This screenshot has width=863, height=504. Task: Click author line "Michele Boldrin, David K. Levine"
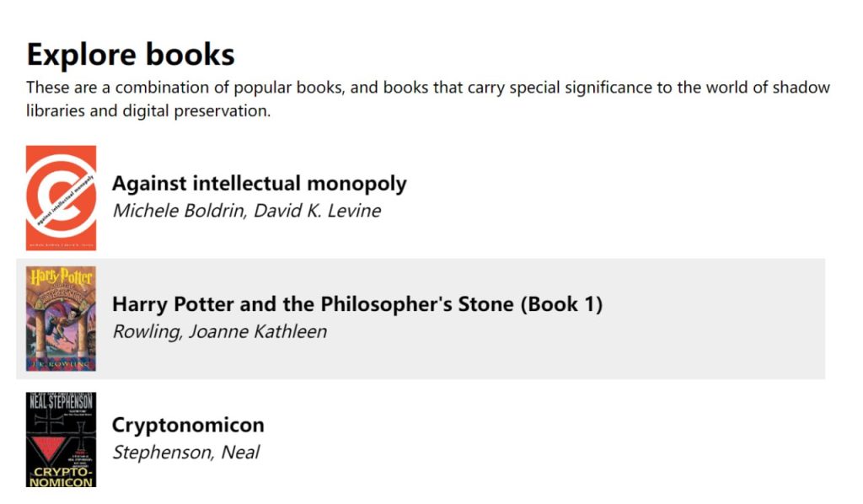click(x=246, y=211)
